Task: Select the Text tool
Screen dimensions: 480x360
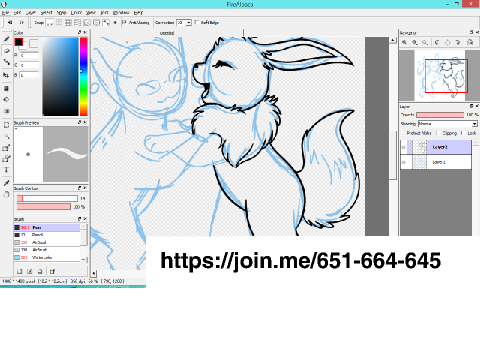Action: pos(6,170)
